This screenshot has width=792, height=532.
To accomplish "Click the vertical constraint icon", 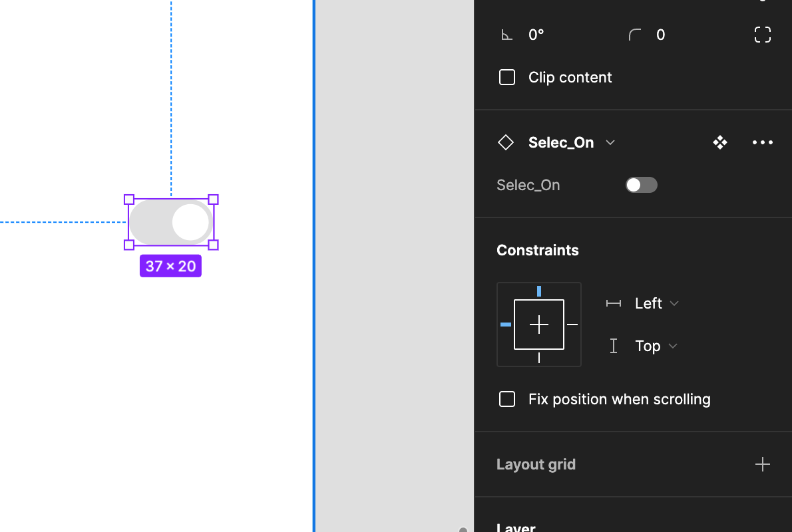I will coord(613,346).
